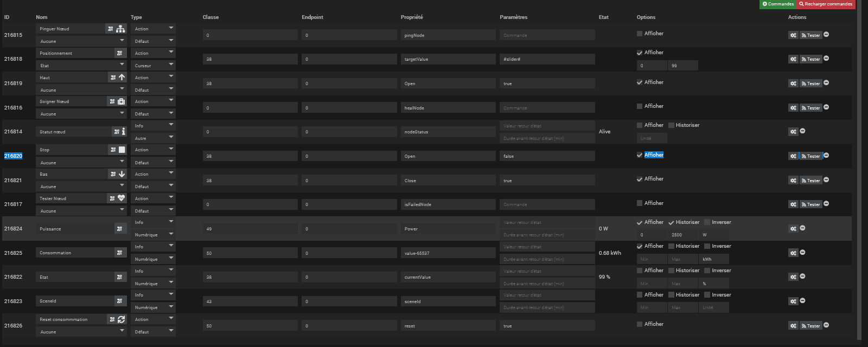Delete the Reset consommation command

[826, 325]
